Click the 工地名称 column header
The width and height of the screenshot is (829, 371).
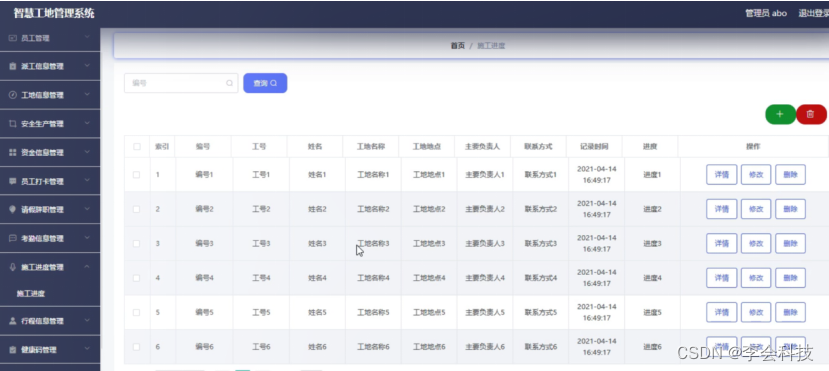coord(371,146)
